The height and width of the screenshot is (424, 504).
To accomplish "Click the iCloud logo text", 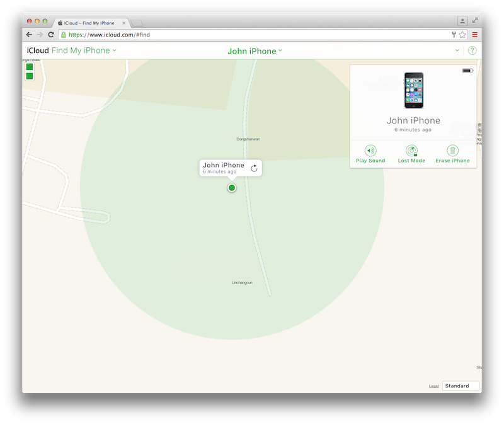I will (38, 50).
